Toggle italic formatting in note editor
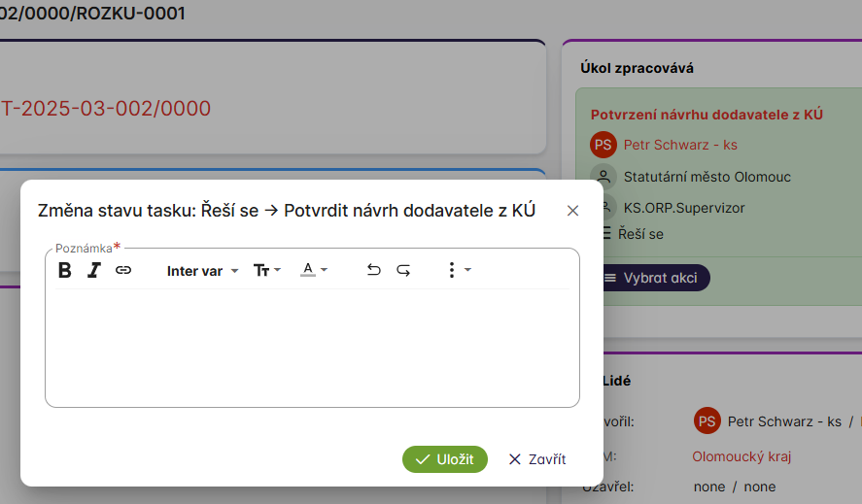 [93, 270]
